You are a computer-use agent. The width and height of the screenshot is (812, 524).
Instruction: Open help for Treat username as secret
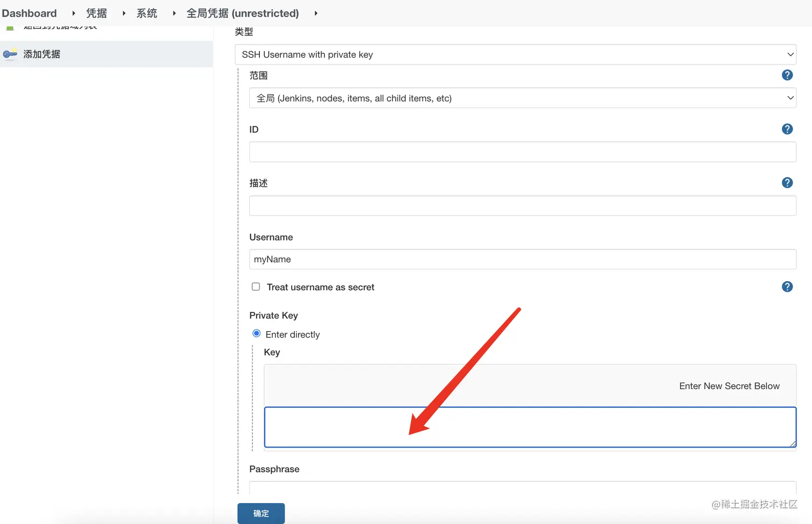(787, 287)
